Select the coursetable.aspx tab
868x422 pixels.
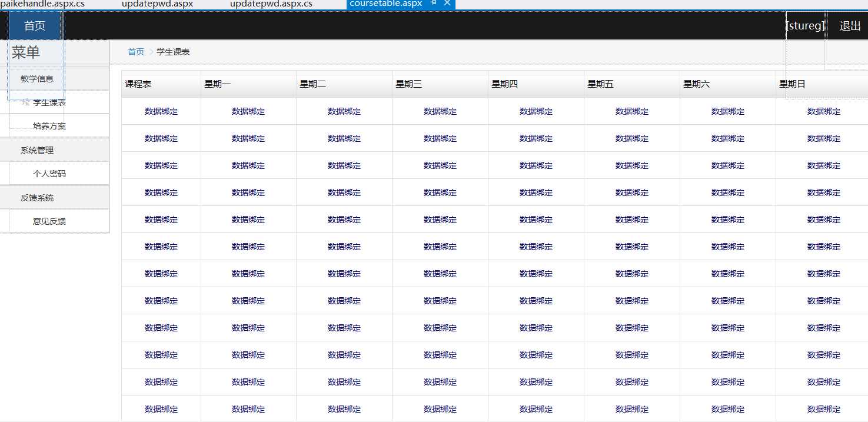coord(386,4)
